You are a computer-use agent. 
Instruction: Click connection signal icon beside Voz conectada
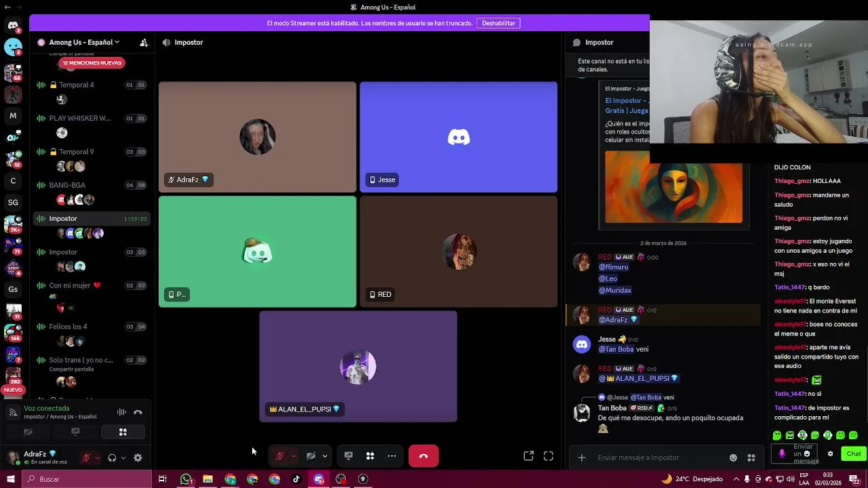pos(13,412)
